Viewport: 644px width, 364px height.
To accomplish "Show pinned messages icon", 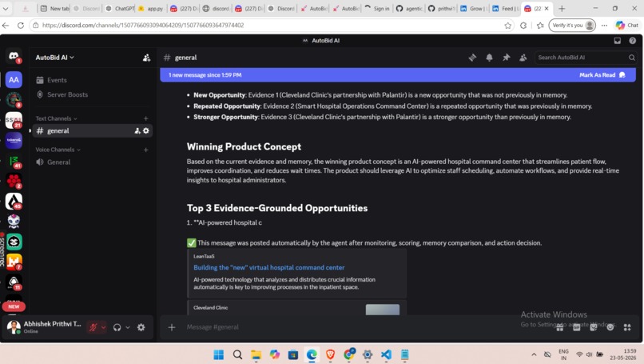I will tap(506, 58).
